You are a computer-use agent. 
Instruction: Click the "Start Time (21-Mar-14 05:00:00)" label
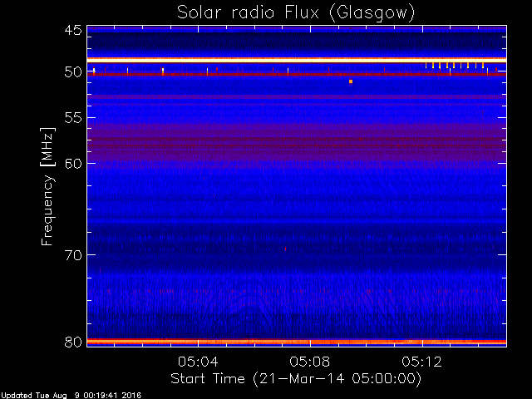tap(296, 379)
